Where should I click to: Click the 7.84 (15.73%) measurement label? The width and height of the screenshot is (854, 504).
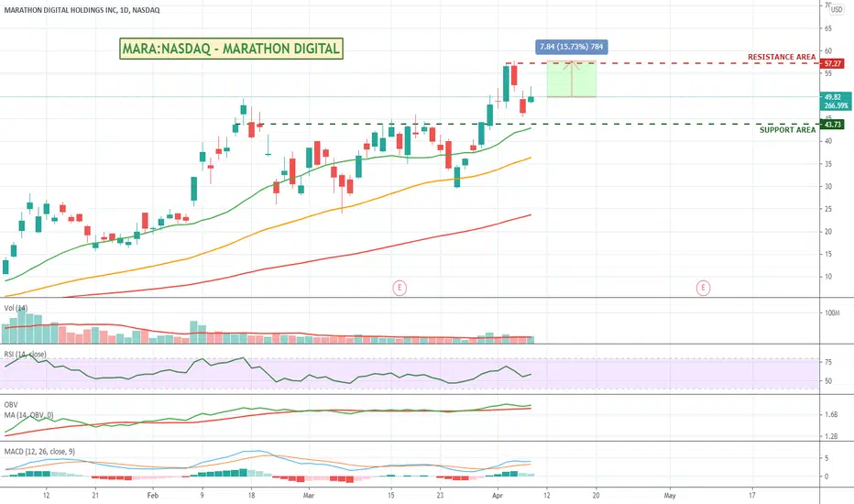click(x=572, y=47)
